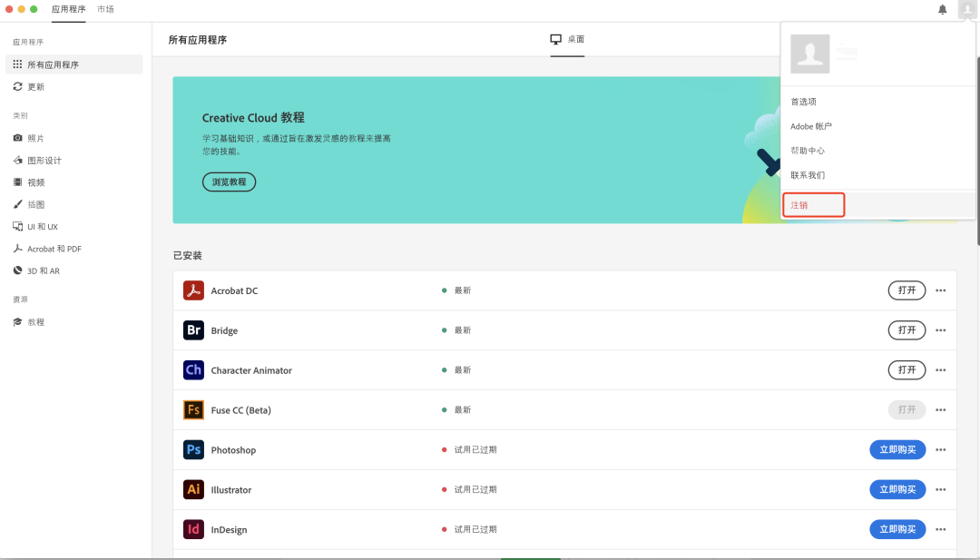Viewport: 980px width, 560px height.
Task: Click the greyed 打开 button for Fuse CC
Action: pos(906,410)
